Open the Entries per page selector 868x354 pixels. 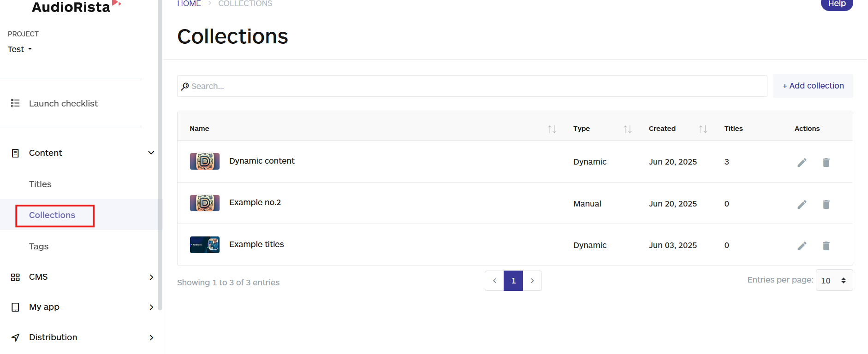point(834,280)
